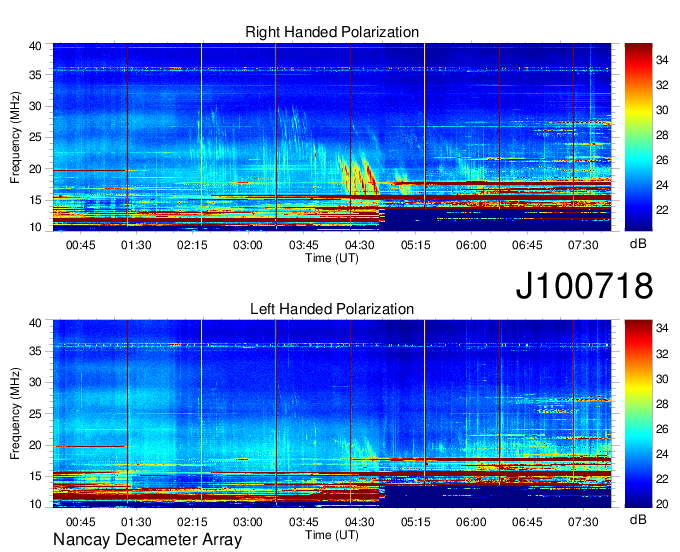Click the 'Nancay Decameter Array' caption
Image resolution: width=680 pixels, height=552 pixels.
point(147,540)
